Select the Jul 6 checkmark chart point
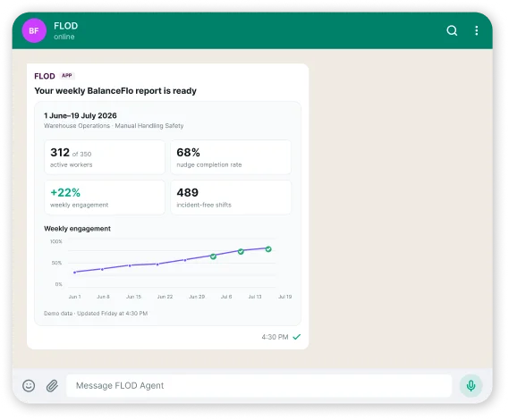This screenshot has width=509, height=420. (x=213, y=256)
